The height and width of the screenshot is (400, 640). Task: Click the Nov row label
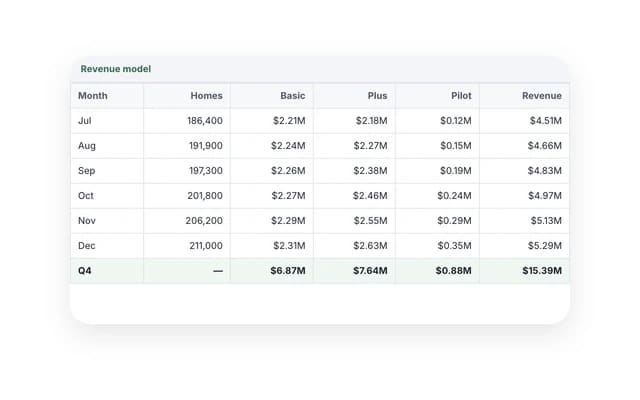87,221
